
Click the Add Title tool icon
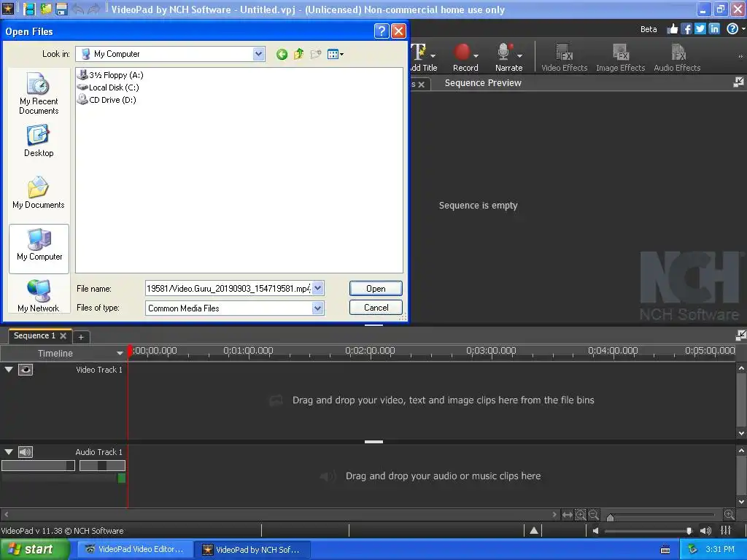click(x=418, y=52)
